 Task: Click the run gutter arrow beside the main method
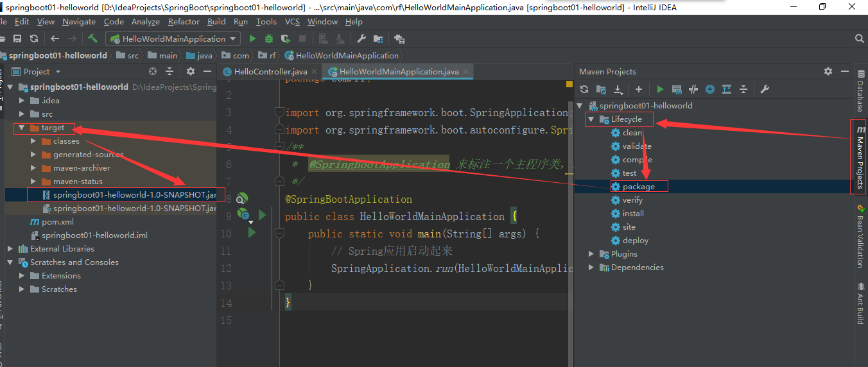(x=252, y=232)
